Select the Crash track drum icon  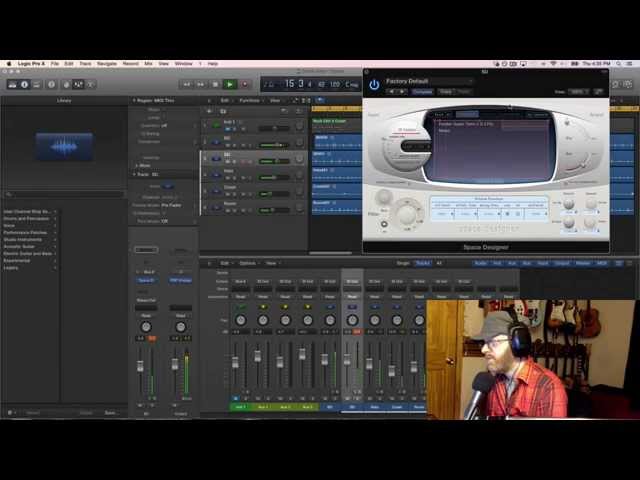[x=216, y=191]
